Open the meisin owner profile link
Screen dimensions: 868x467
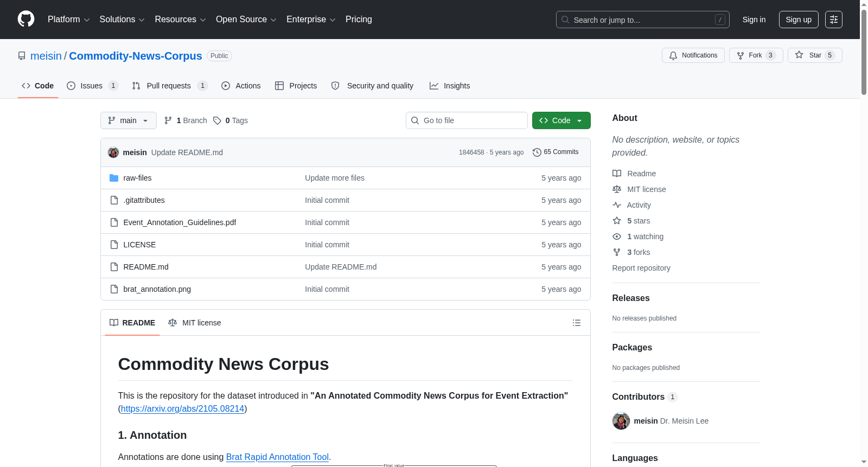[46, 56]
